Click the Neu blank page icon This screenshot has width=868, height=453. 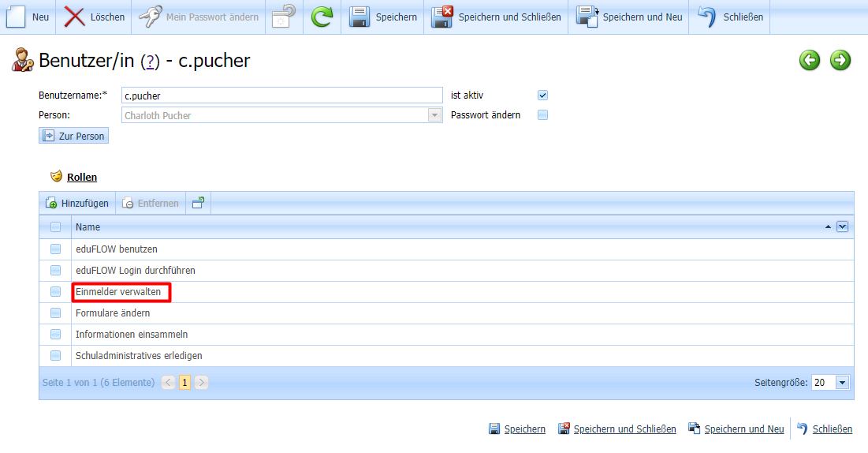[x=17, y=17]
